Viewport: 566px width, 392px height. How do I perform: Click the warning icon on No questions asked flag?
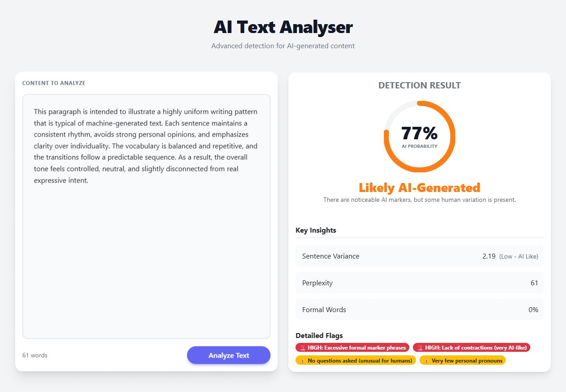click(x=303, y=361)
